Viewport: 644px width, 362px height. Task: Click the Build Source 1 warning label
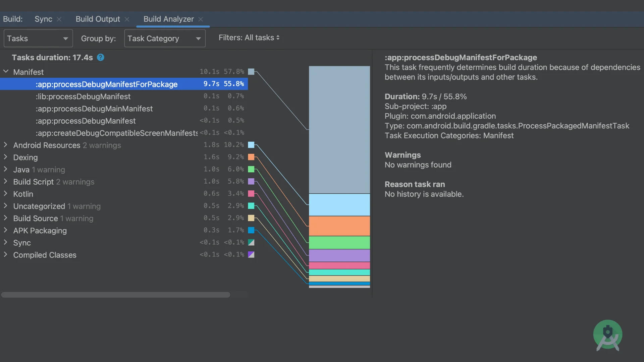click(x=77, y=219)
